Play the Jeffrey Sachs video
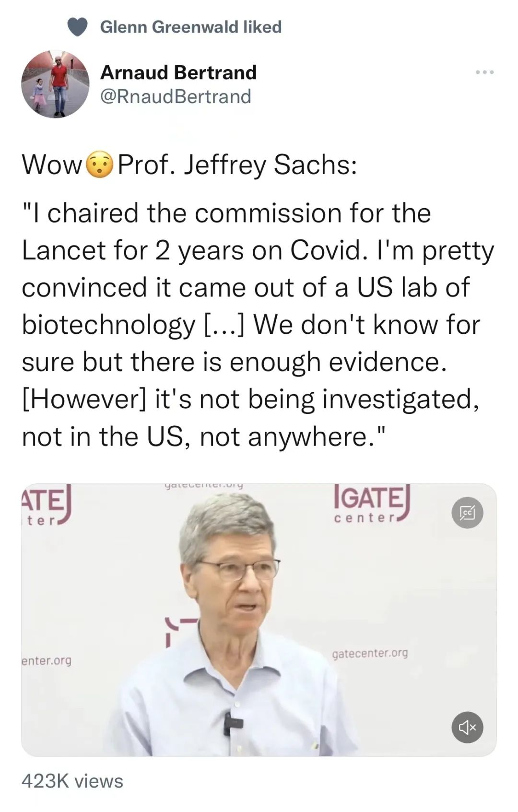 259,620
